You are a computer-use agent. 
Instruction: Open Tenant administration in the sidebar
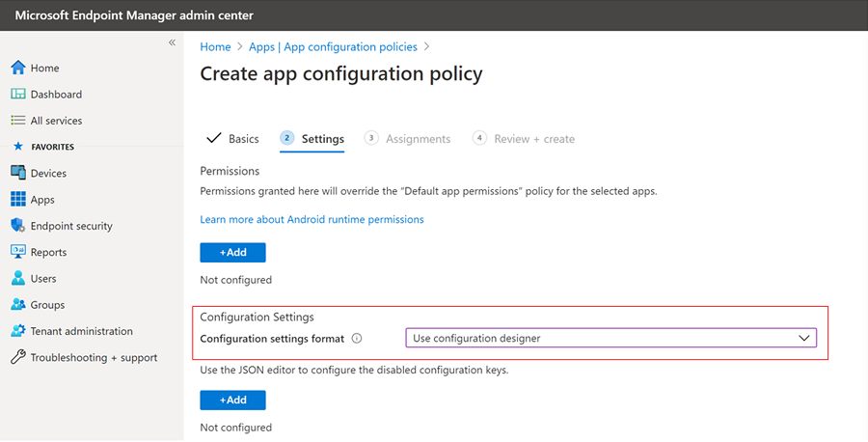81,331
